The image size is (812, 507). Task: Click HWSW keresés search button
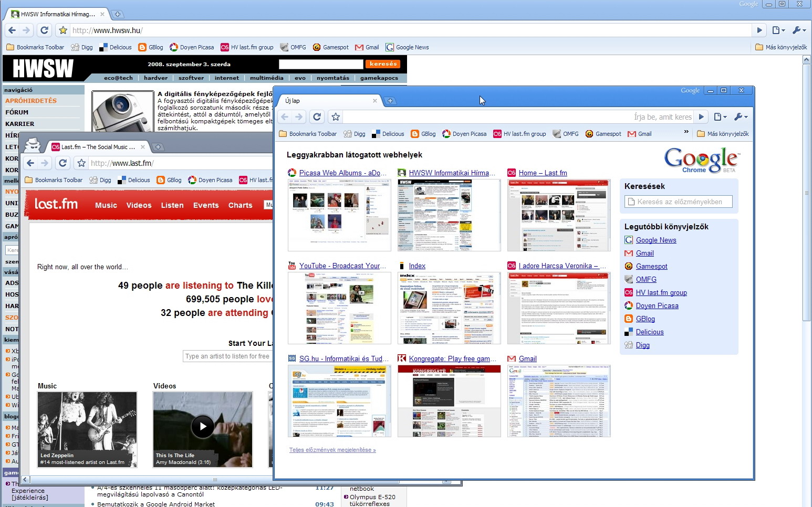coord(383,64)
